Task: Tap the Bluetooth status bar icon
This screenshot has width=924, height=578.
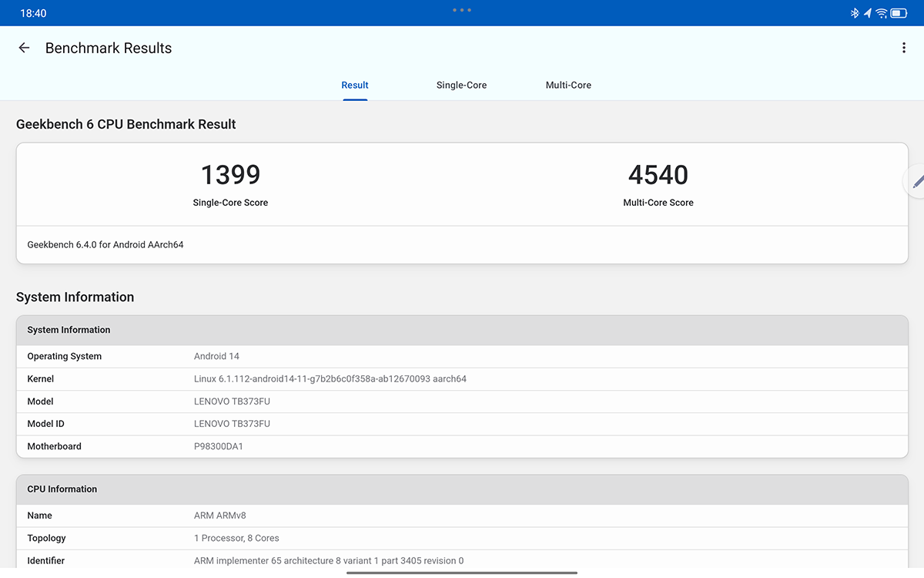Action: [x=854, y=13]
